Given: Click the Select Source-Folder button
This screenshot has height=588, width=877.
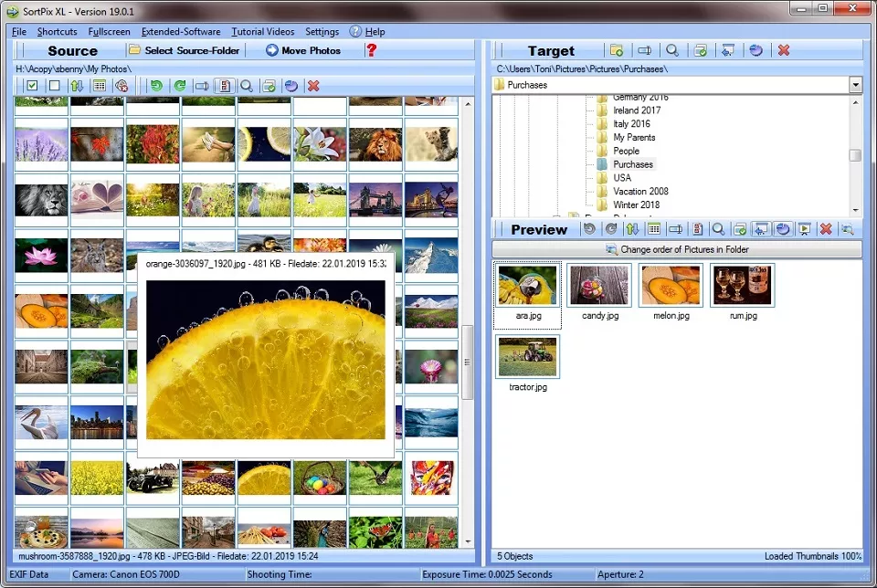Looking at the screenshot, I should (x=185, y=50).
